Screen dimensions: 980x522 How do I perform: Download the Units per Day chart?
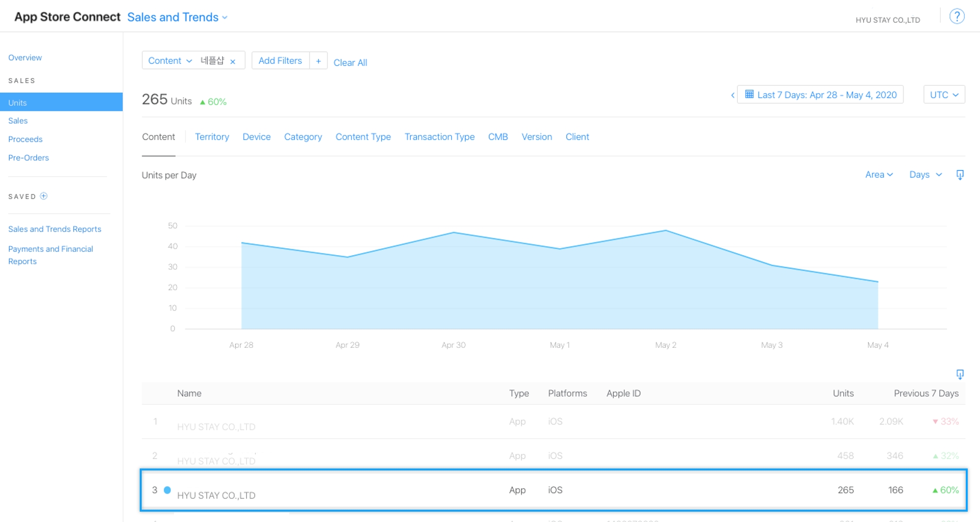click(x=960, y=175)
